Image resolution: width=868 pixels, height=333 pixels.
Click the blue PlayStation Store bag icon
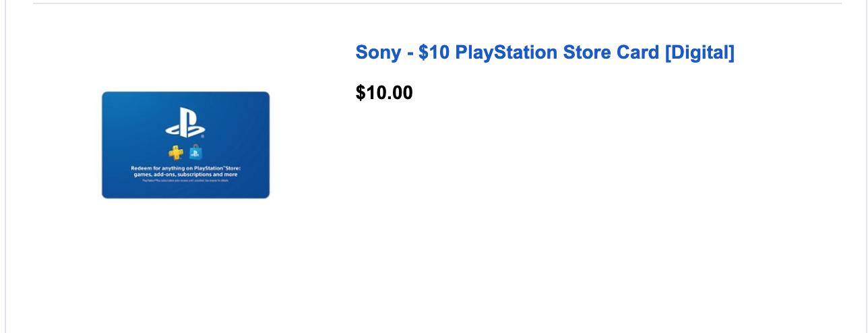(195, 152)
